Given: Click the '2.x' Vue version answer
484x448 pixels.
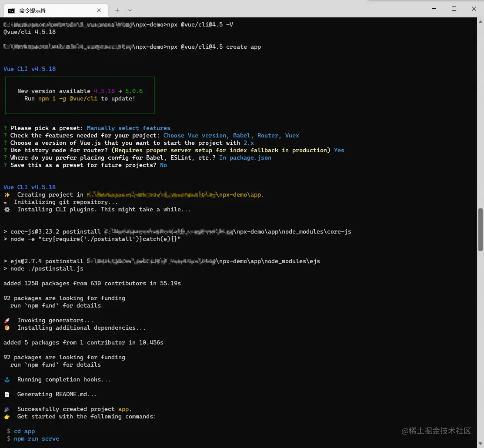Looking at the screenshot, I should point(248,143).
